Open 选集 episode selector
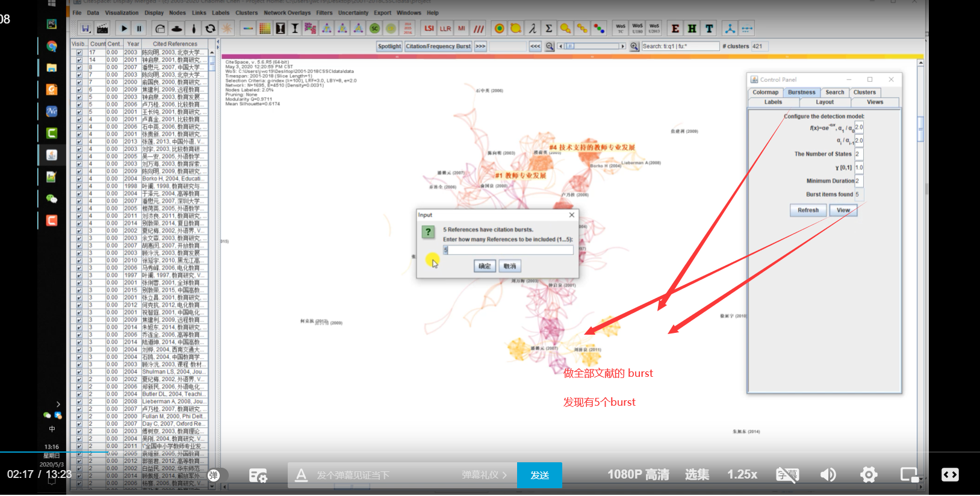The width and height of the screenshot is (980, 496). point(697,475)
